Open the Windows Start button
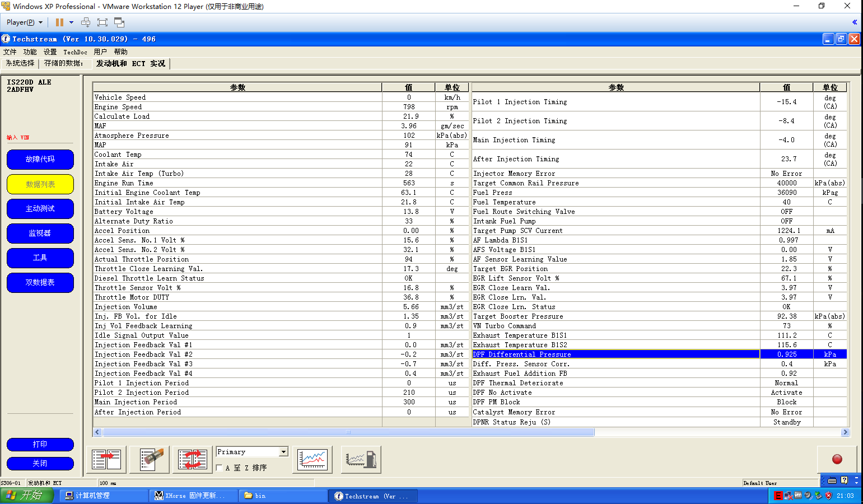 coord(27,496)
